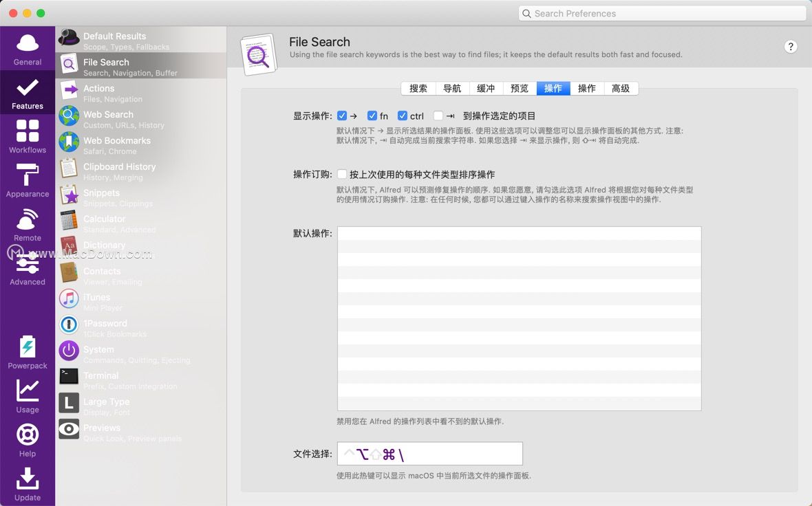The height and width of the screenshot is (506, 812).
Task: Switch to the 搜索 tab
Action: [x=418, y=89]
